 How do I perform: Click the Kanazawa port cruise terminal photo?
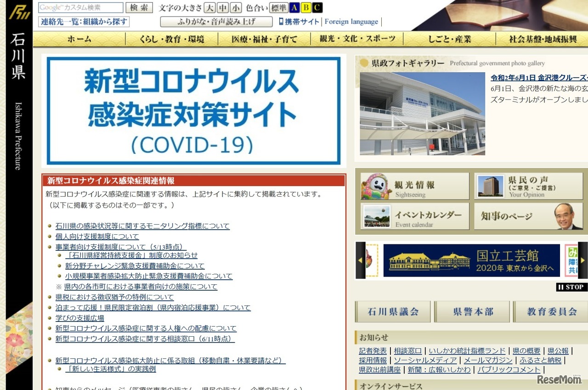coord(423,113)
